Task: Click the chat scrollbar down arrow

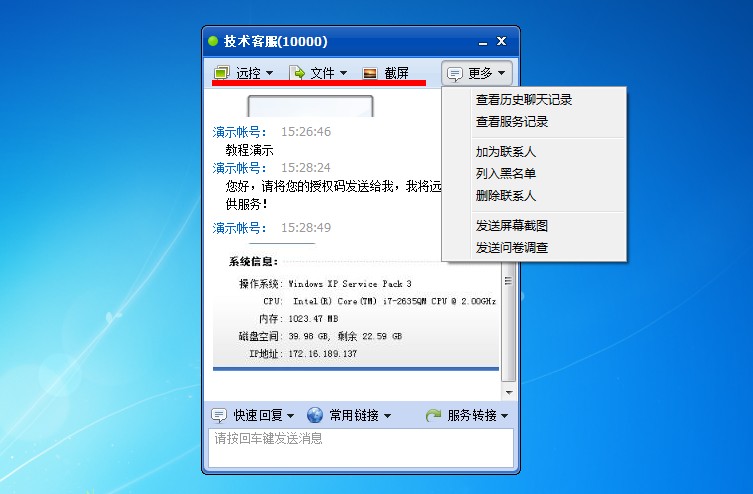Action: click(509, 393)
